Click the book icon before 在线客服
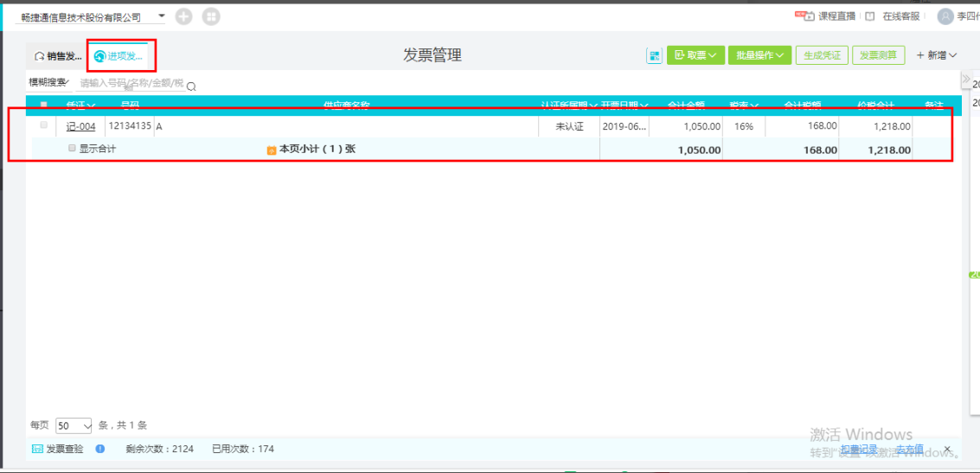Image resolution: width=980 pixels, height=473 pixels. [x=870, y=16]
